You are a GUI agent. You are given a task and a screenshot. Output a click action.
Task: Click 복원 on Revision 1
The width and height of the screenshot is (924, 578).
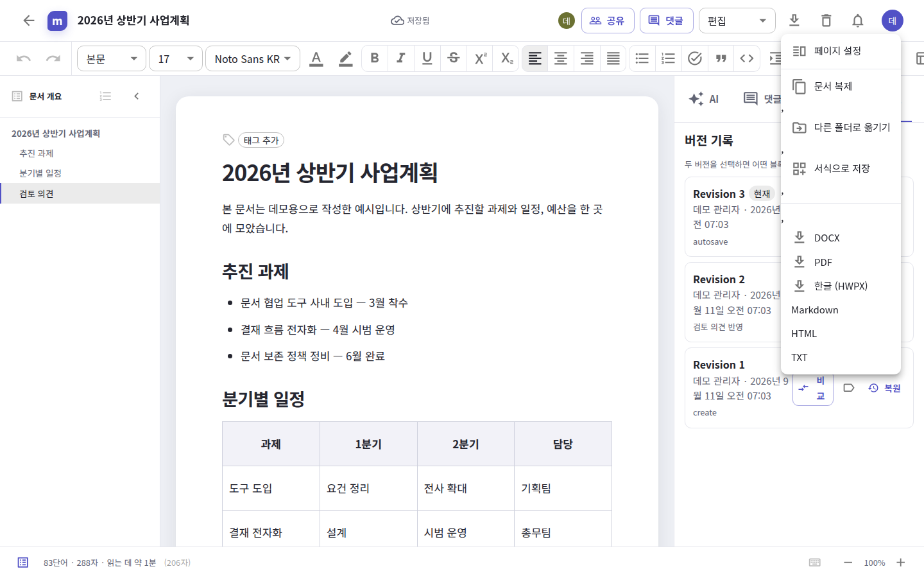885,388
